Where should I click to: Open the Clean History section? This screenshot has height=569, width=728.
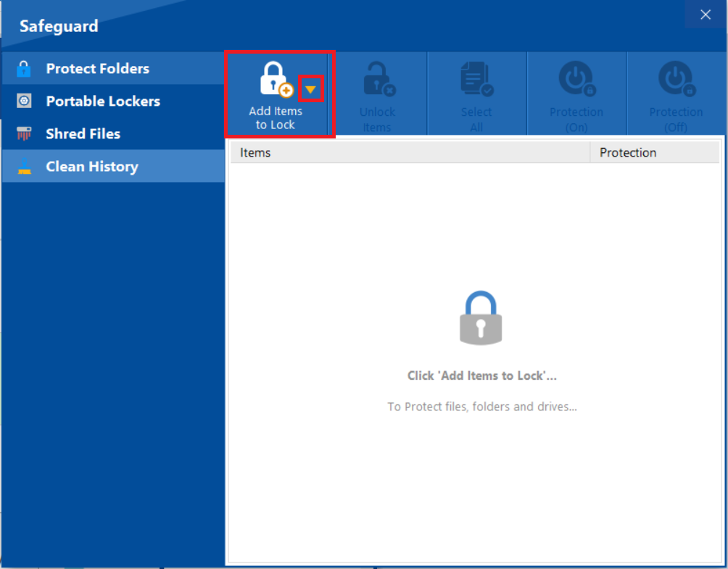(114, 166)
